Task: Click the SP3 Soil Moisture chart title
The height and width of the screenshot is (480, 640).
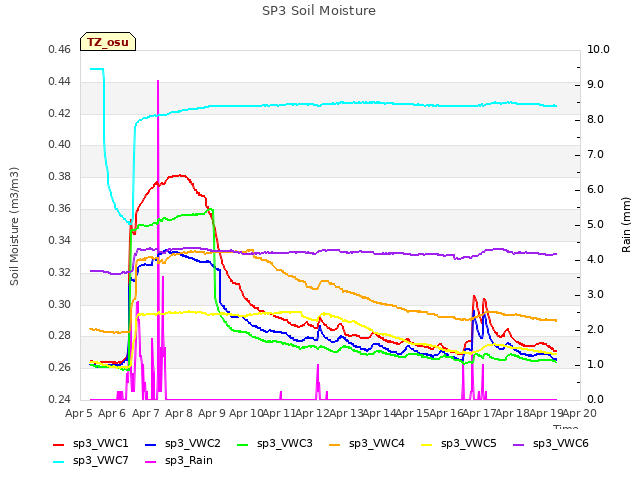Action: 319,11
